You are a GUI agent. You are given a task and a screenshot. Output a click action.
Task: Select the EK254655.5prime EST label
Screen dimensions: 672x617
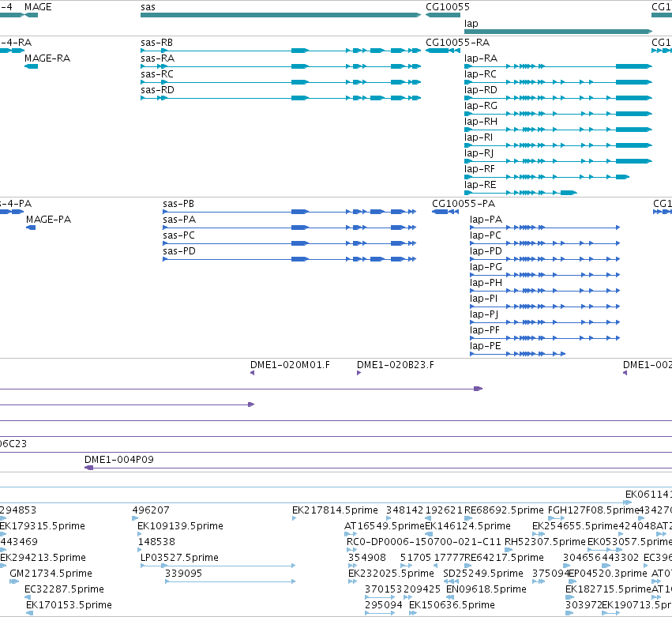pos(576,526)
